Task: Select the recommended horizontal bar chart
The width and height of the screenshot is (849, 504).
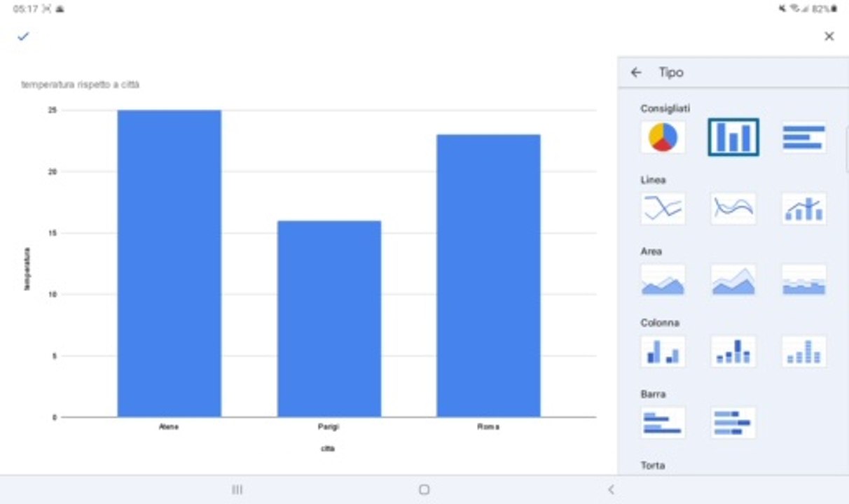Action: point(804,137)
